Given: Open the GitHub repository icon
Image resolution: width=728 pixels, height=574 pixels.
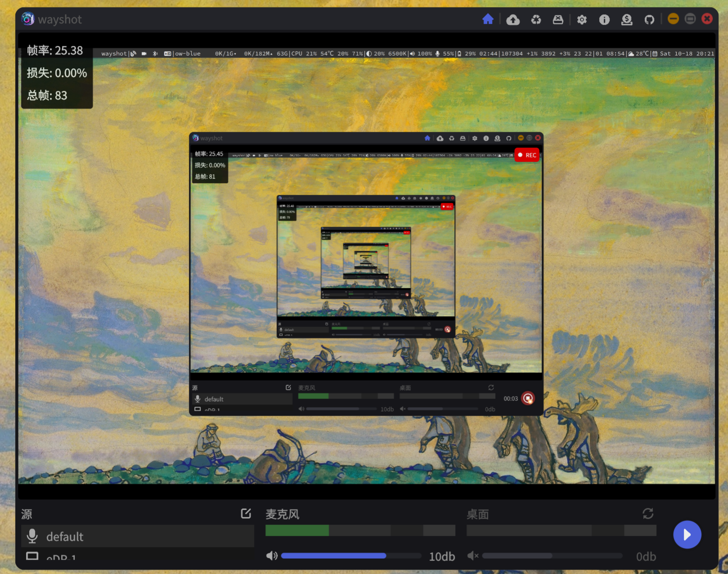Looking at the screenshot, I should pyautogui.click(x=649, y=19).
